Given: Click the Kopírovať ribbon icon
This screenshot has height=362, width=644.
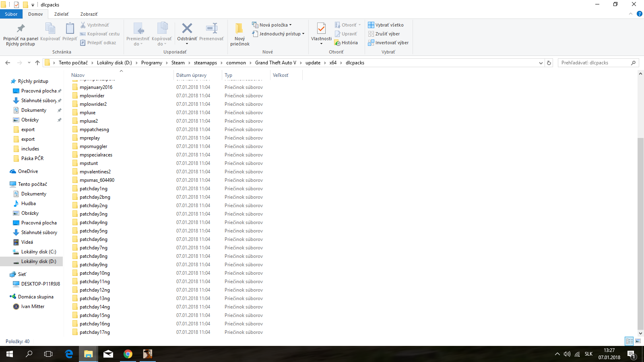Looking at the screenshot, I should point(50,32).
